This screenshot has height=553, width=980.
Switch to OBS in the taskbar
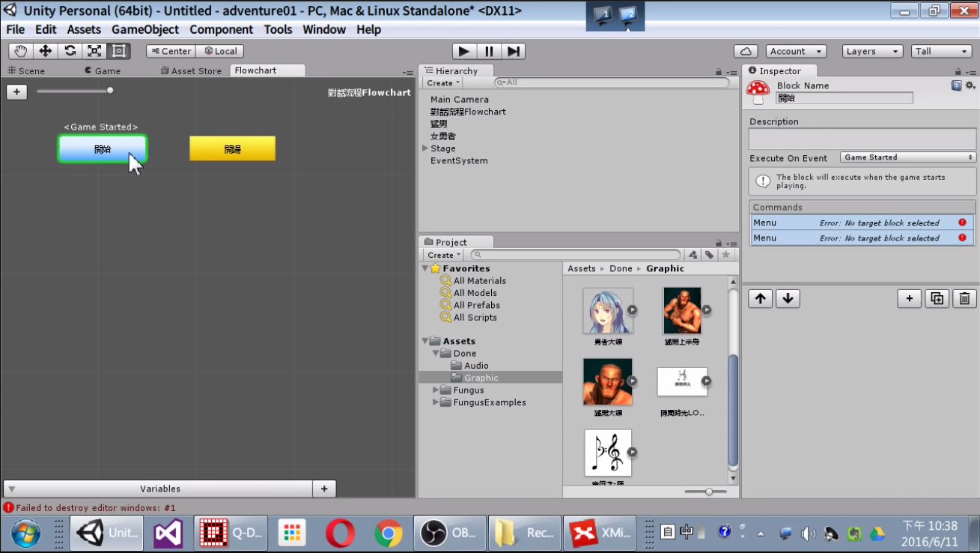(450, 534)
